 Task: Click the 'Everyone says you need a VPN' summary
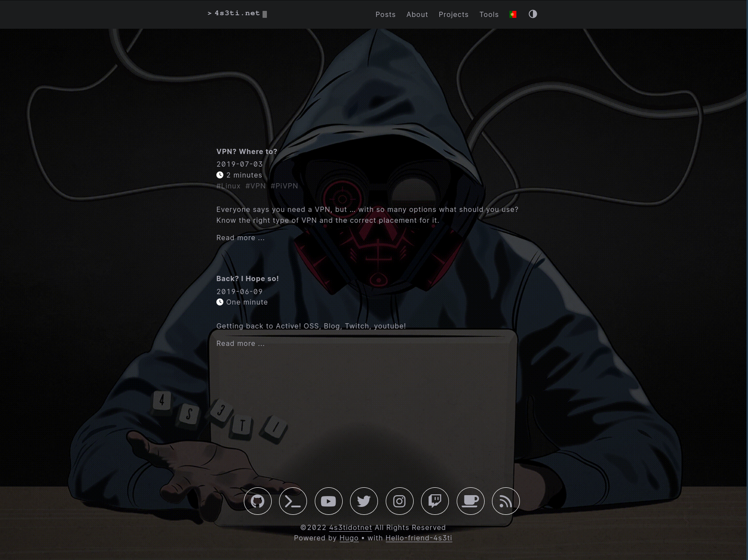click(367, 215)
